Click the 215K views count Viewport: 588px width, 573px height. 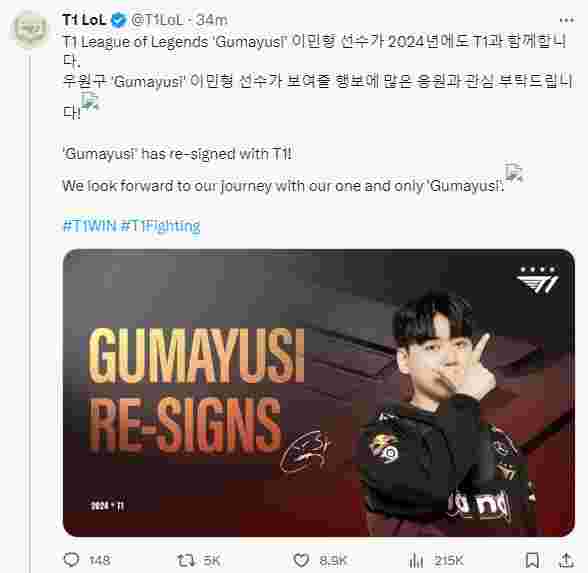(x=449, y=560)
